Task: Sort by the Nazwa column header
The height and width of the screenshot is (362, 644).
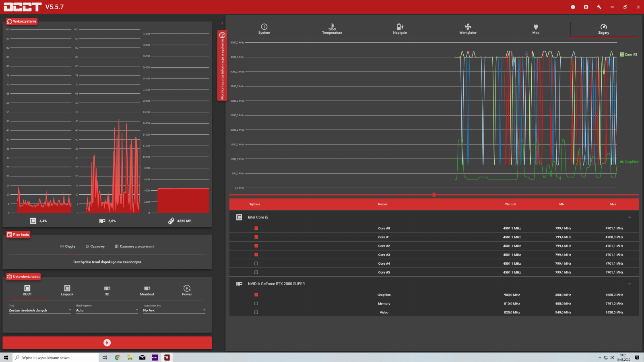Action: pyautogui.click(x=383, y=204)
